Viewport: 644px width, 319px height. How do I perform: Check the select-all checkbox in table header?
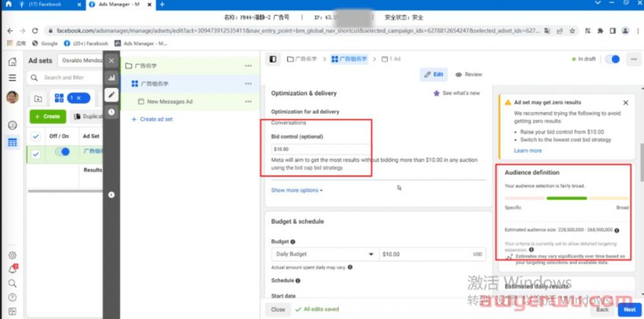coord(35,136)
